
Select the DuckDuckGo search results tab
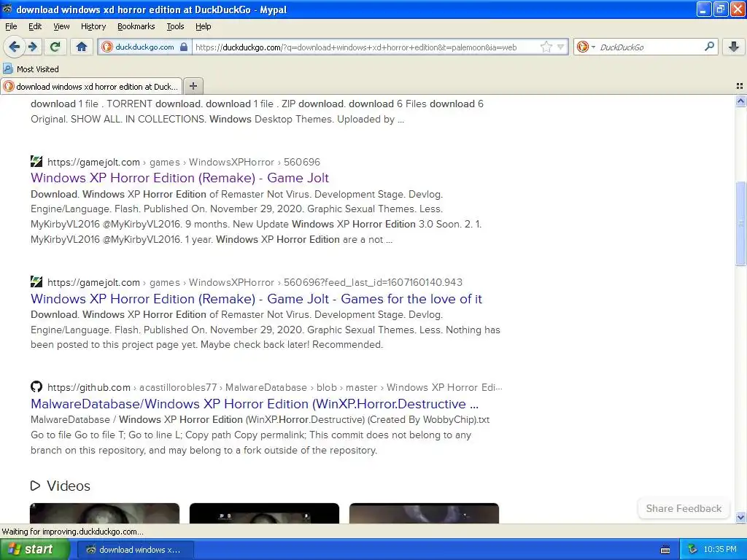[91, 86]
